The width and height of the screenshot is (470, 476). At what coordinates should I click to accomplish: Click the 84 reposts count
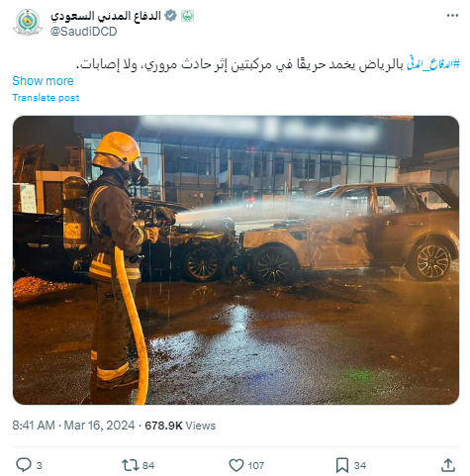(148, 465)
